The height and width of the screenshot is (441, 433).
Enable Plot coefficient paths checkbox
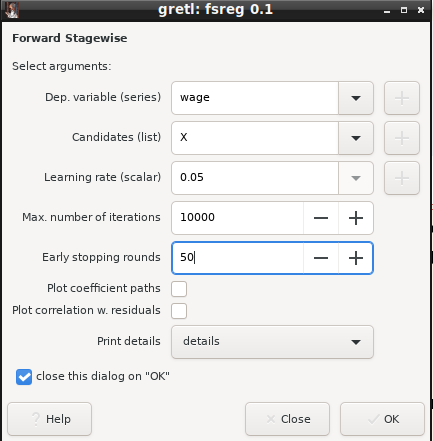click(x=179, y=289)
